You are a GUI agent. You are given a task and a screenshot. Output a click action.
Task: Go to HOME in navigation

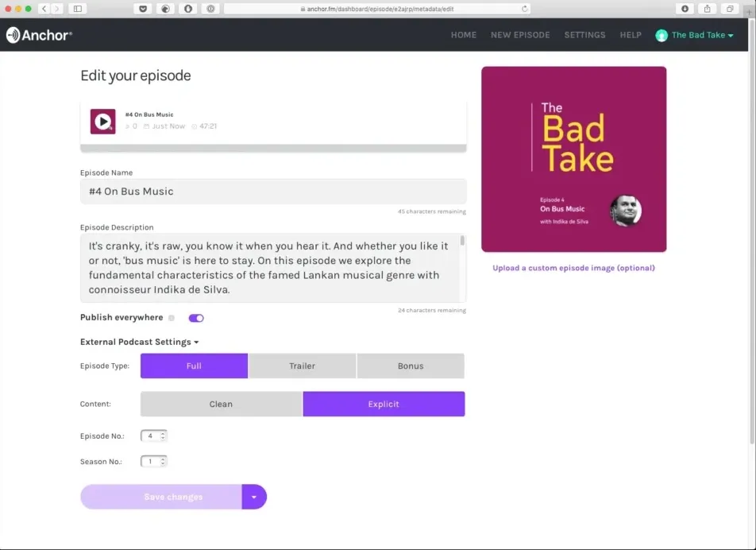(464, 35)
